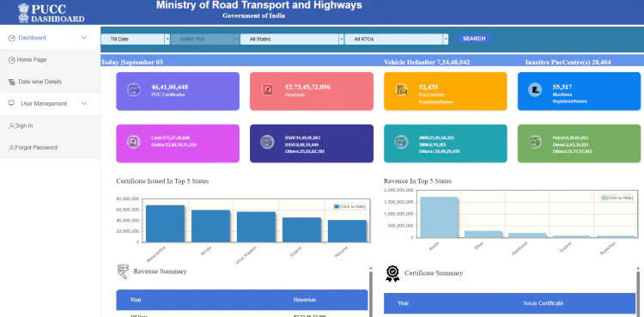Click the Machines card icon

tap(535, 90)
